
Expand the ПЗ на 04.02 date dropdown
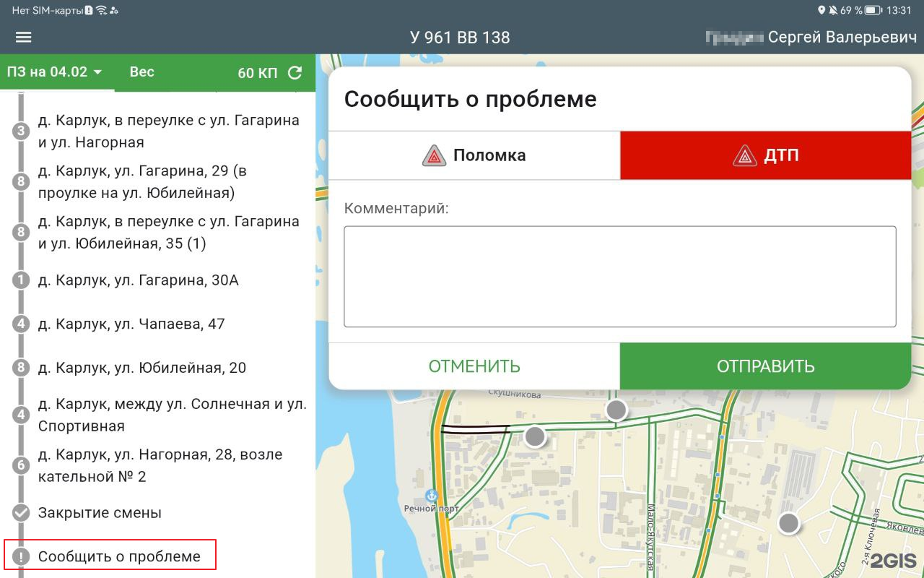(x=55, y=72)
